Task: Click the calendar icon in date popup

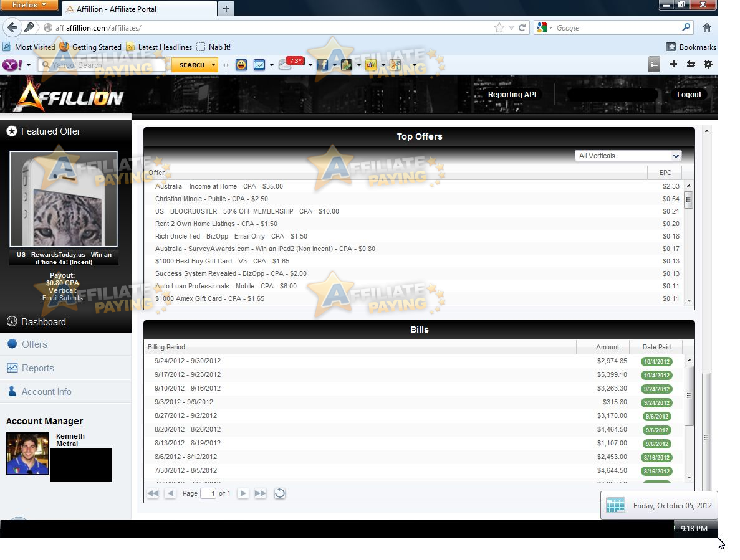Action: click(615, 505)
